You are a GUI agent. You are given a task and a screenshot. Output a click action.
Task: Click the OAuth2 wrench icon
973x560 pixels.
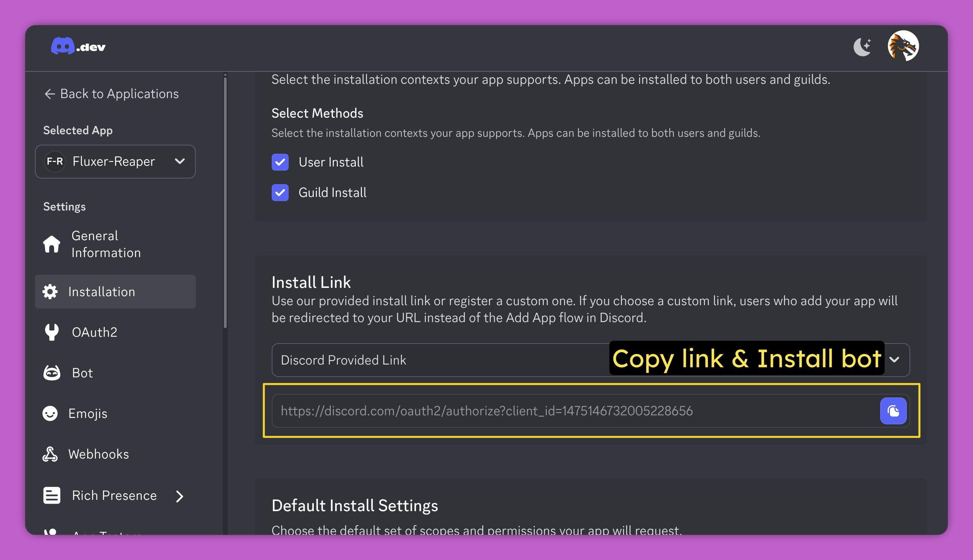point(51,332)
